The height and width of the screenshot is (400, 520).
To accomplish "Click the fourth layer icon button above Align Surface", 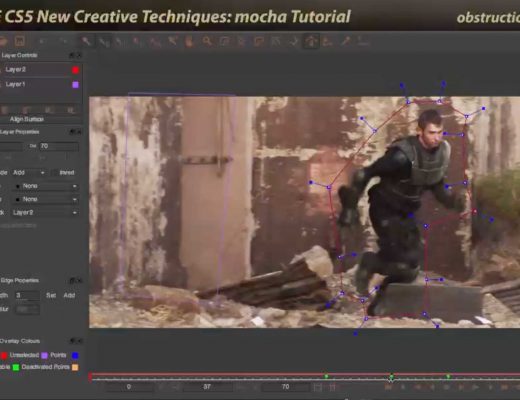I will point(70,110).
